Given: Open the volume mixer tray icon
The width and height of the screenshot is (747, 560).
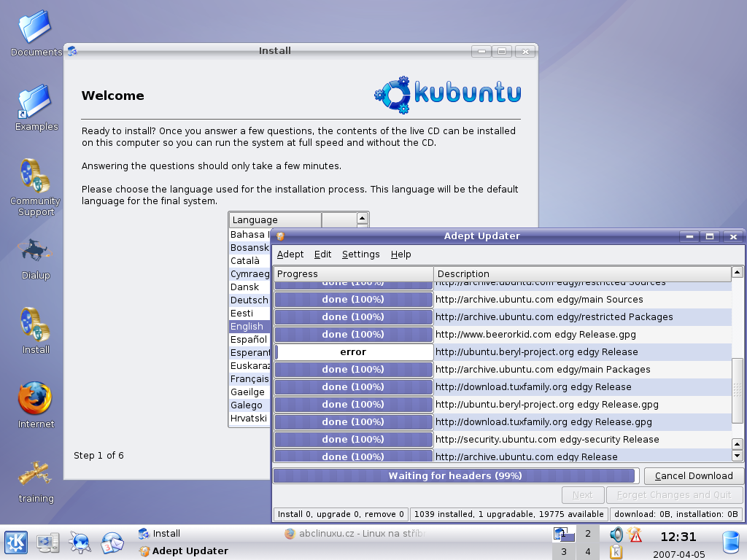Looking at the screenshot, I should (x=616, y=534).
